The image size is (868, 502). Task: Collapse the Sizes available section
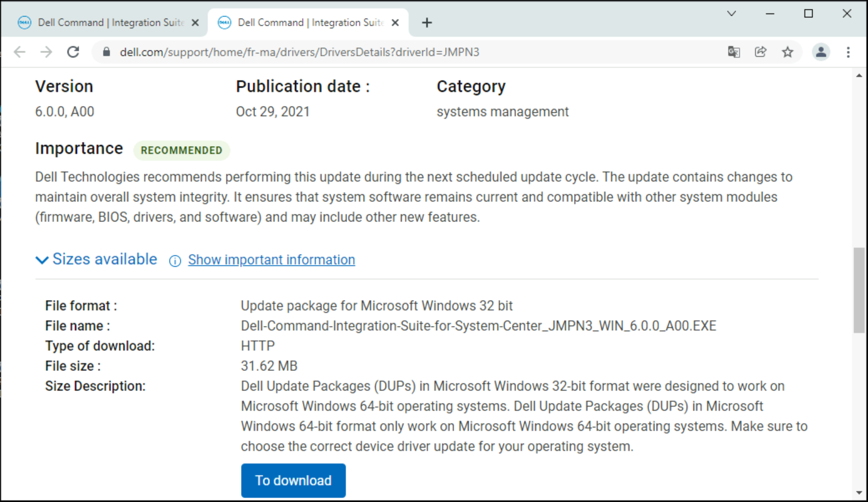(97, 259)
